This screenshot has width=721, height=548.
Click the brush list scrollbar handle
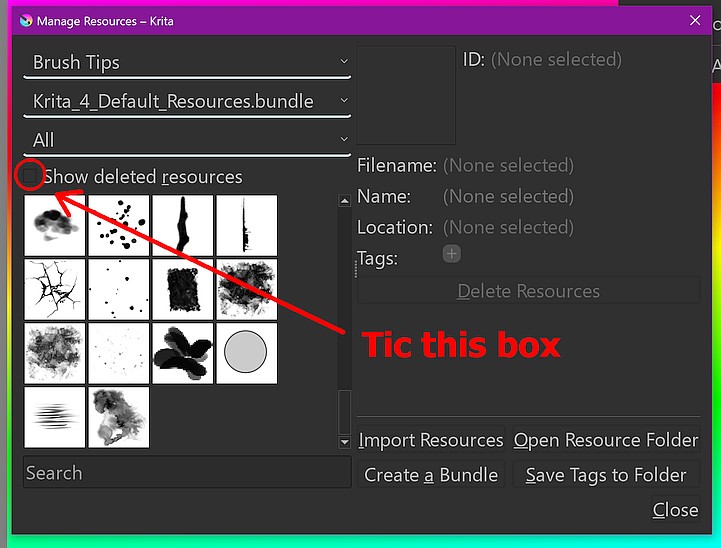(x=344, y=412)
